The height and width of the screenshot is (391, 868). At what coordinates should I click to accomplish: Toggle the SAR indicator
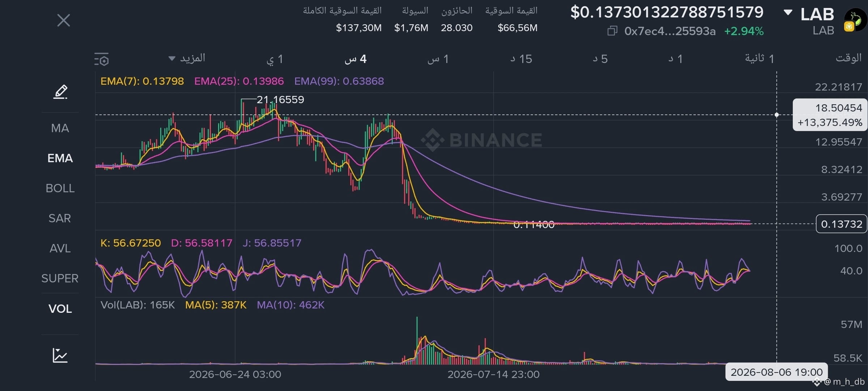[x=60, y=218]
